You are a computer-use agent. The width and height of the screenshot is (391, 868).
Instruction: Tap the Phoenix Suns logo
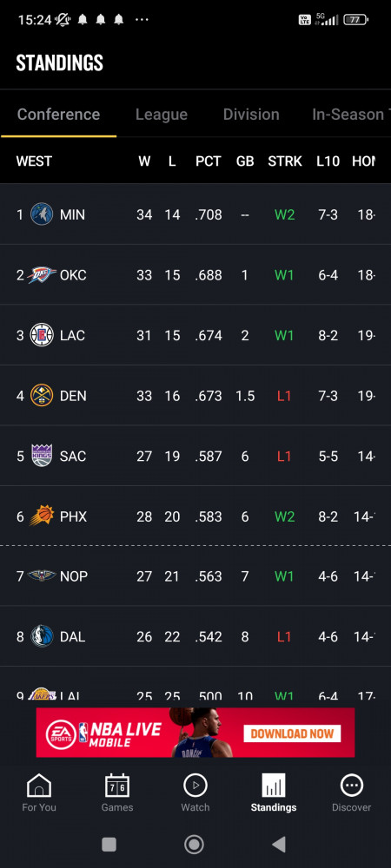pyautogui.click(x=42, y=516)
